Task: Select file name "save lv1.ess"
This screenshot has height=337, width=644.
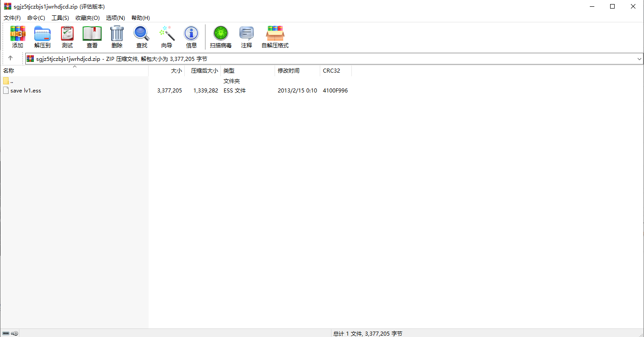Action: click(x=26, y=91)
